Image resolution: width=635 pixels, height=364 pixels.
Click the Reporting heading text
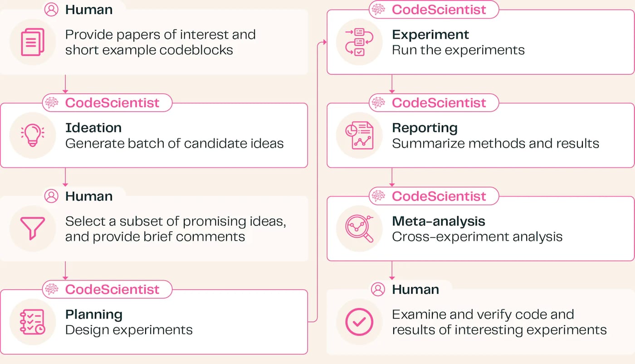coord(425,128)
